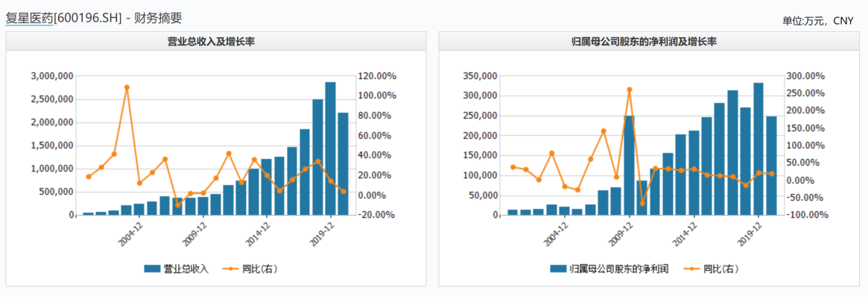The height and width of the screenshot is (297, 868).
Task: Click the -20.00% axis label
Action: coord(376,214)
